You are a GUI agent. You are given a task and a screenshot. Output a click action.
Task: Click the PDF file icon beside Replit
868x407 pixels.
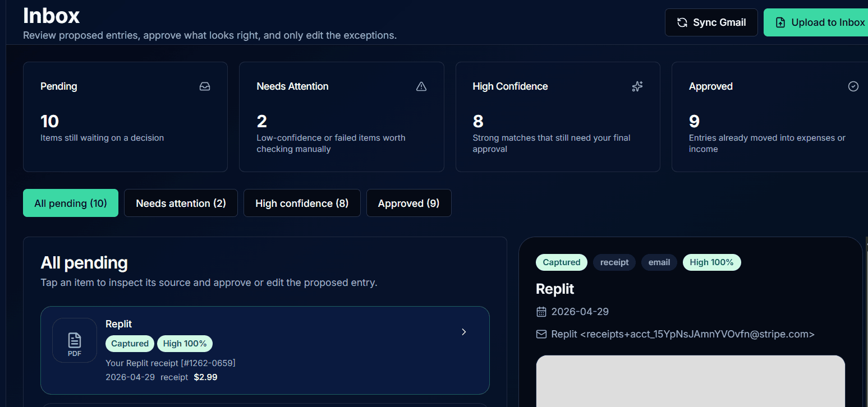(75, 340)
